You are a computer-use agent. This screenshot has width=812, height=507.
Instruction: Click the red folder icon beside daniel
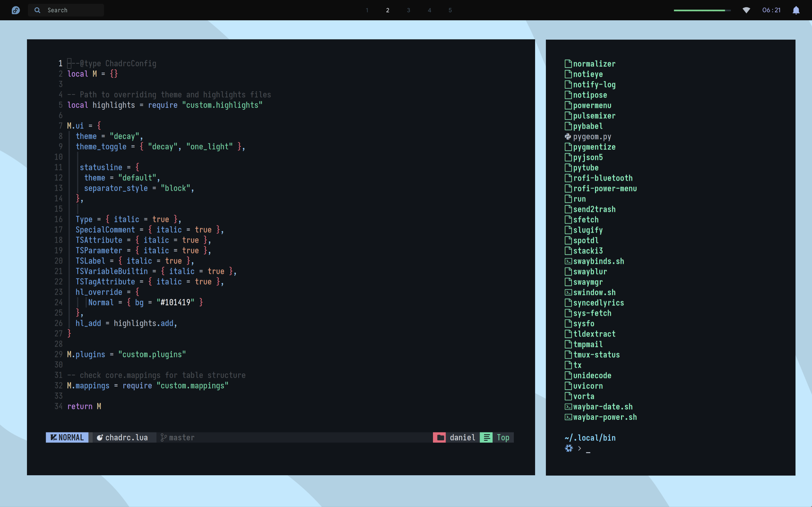(440, 437)
